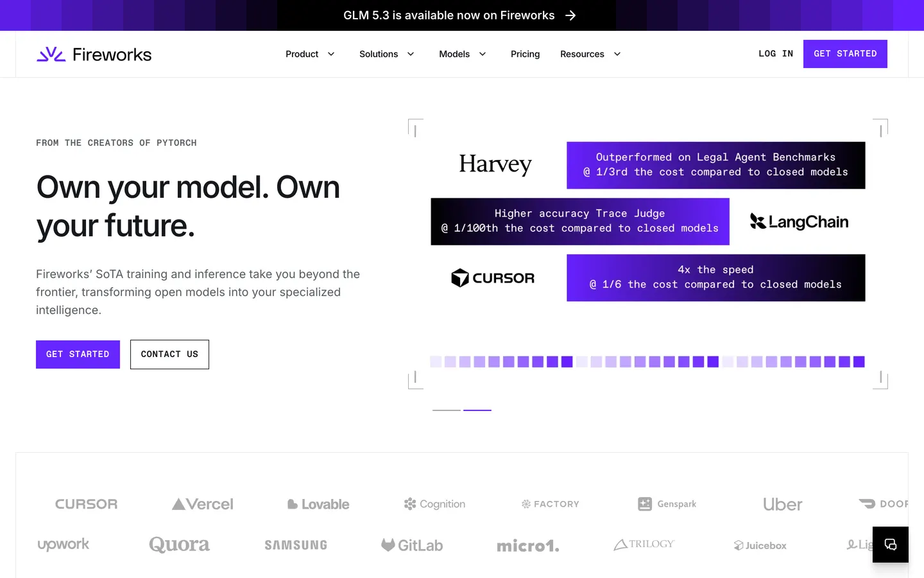Go to the Pricing page
The width and height of the screenshot is (924, 578).
(x=525, y=54)
